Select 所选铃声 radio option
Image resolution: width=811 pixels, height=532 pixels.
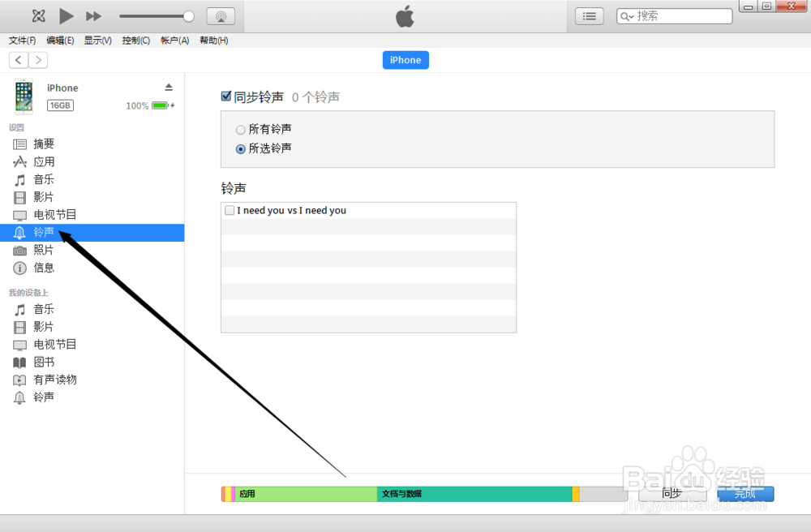point(241,149)
